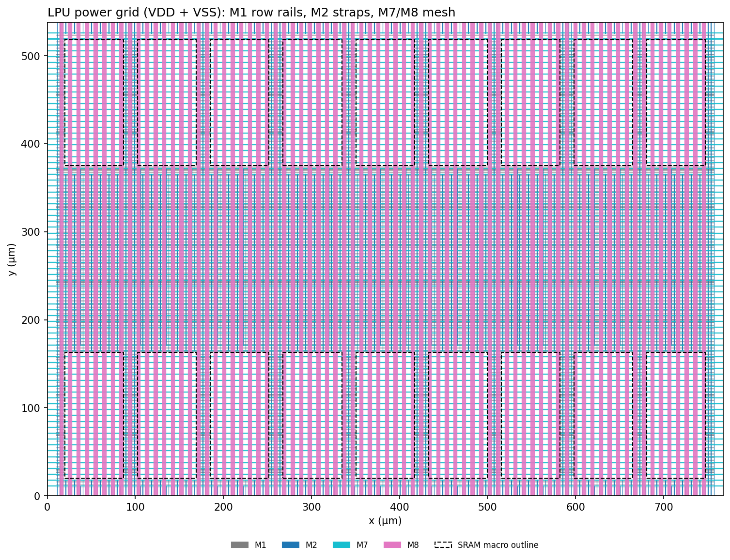The image size is (730, 560).
Task: Pick the cyan M7 legend swatch
Action: pos(342,545)
